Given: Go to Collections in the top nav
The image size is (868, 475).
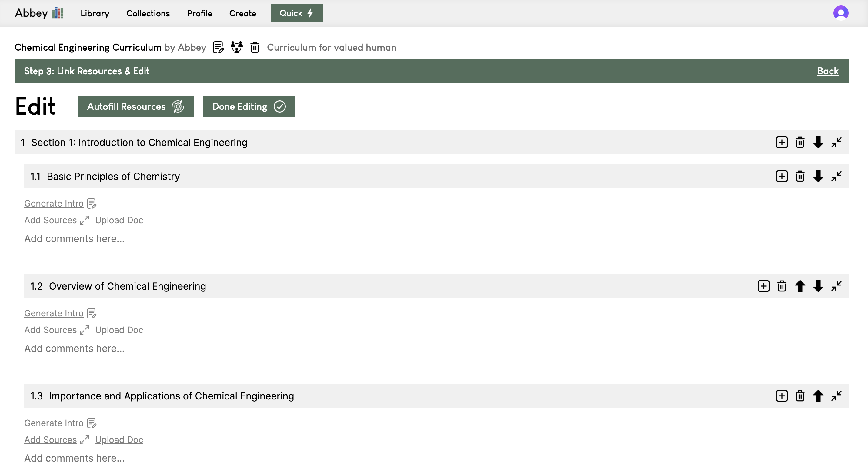Looking at the screenshot, I should pyautogui.click(x=148, y=13).
